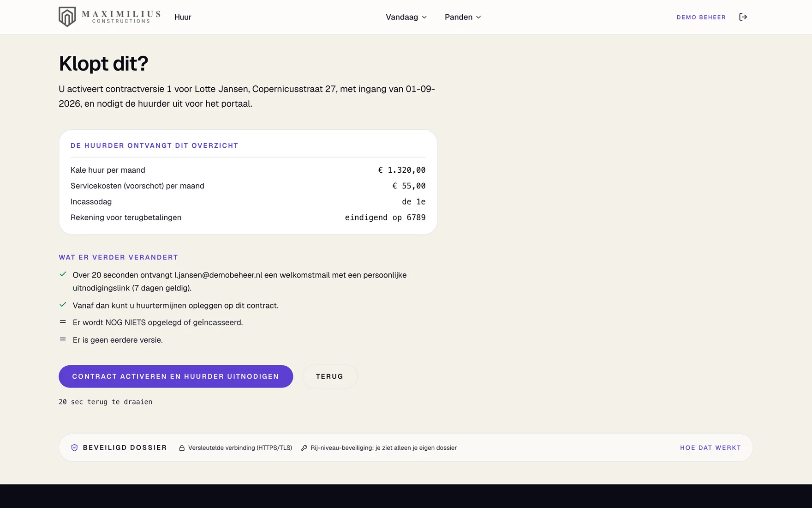812x508 pixels.
Task: Confirm with Contract activeren en huurder uitnodigen
Action: (x=176, y=376)
